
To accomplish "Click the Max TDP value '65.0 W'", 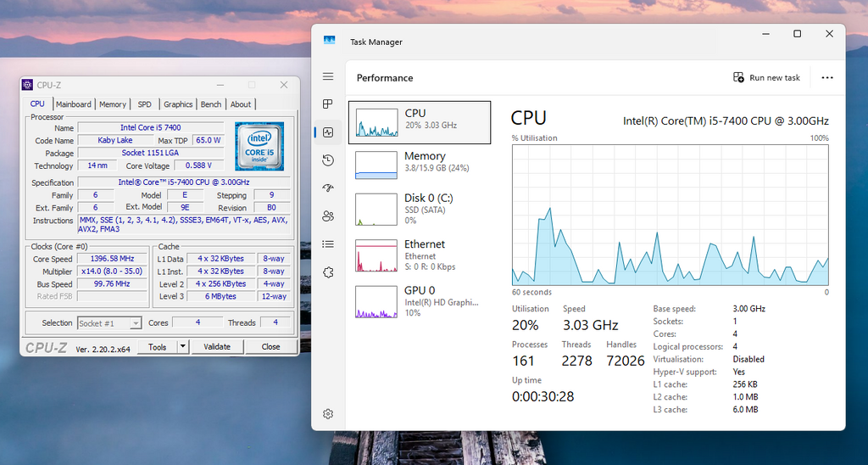I will (209, 140).
